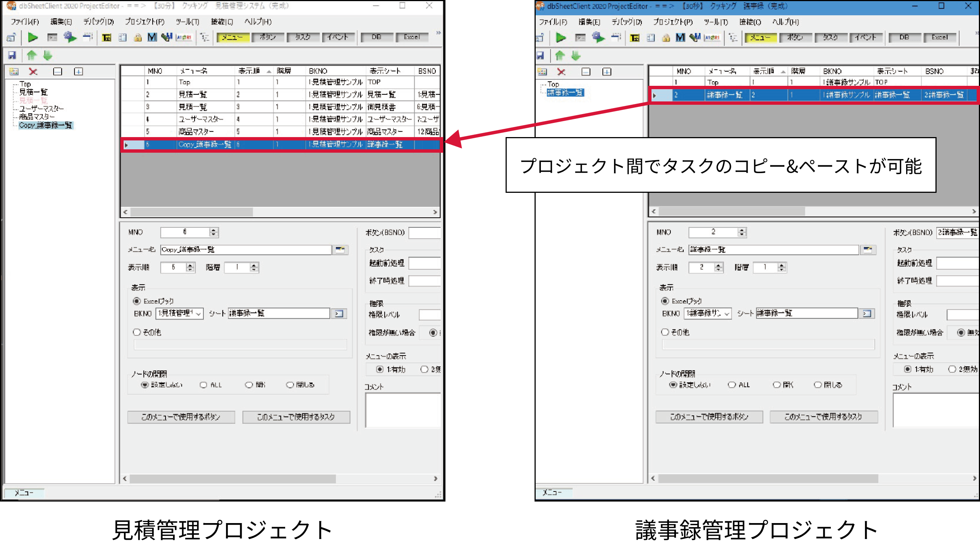
Task: Move item up with green up arrow, left window
Action: pyautogui.click(x=32, y=56)
